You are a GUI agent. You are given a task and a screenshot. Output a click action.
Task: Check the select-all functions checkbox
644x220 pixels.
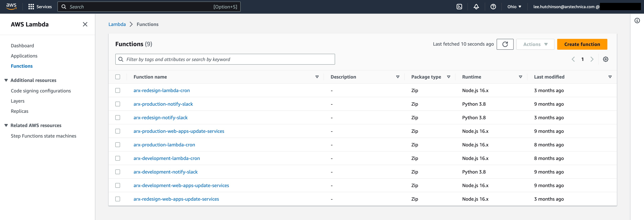[x=118, y=77]
